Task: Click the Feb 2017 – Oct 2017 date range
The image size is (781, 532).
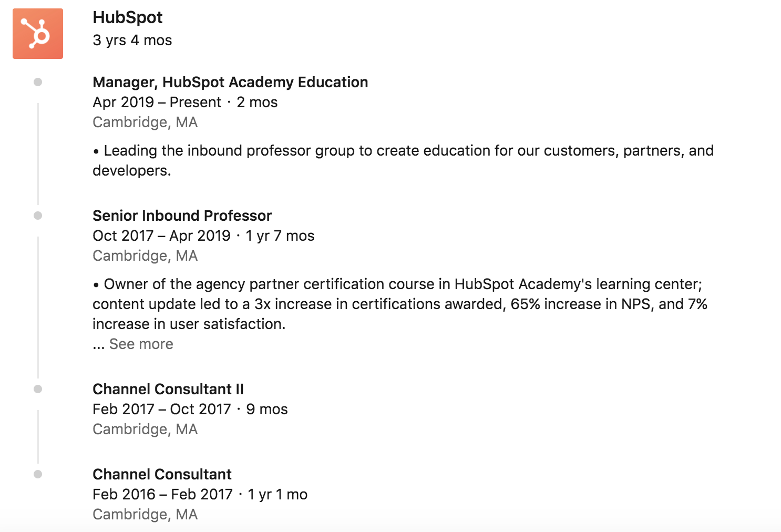Action: tap(162, 410)
